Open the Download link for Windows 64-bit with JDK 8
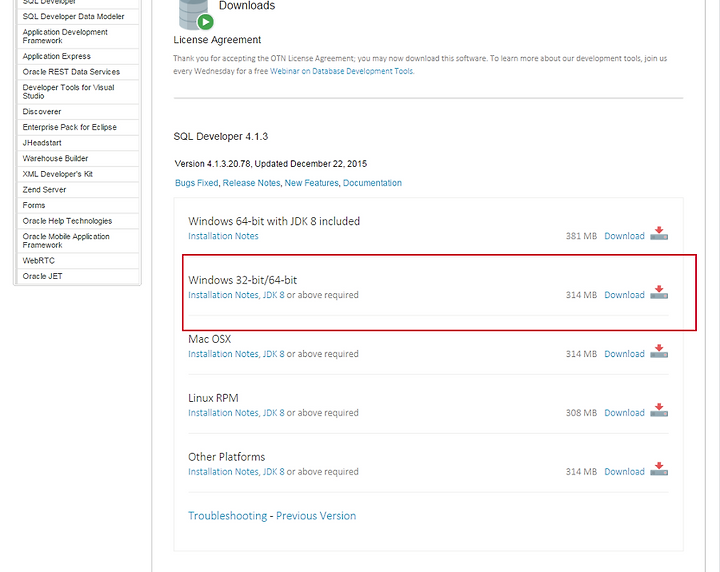This screenshot has width=720, height=572. tap(624, 236)
